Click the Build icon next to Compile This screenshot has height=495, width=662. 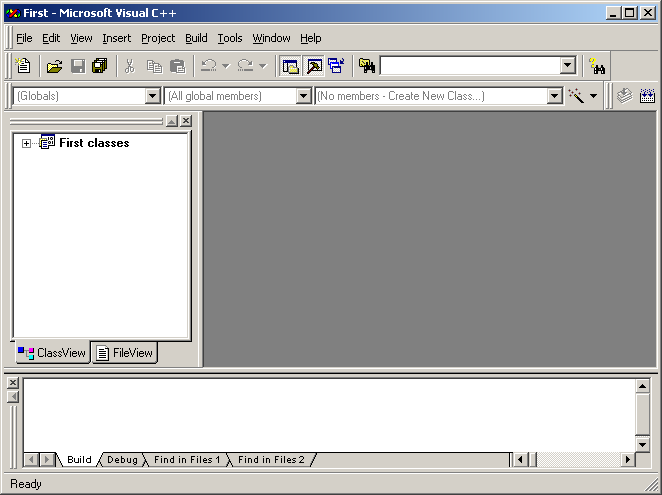(647, 96)
